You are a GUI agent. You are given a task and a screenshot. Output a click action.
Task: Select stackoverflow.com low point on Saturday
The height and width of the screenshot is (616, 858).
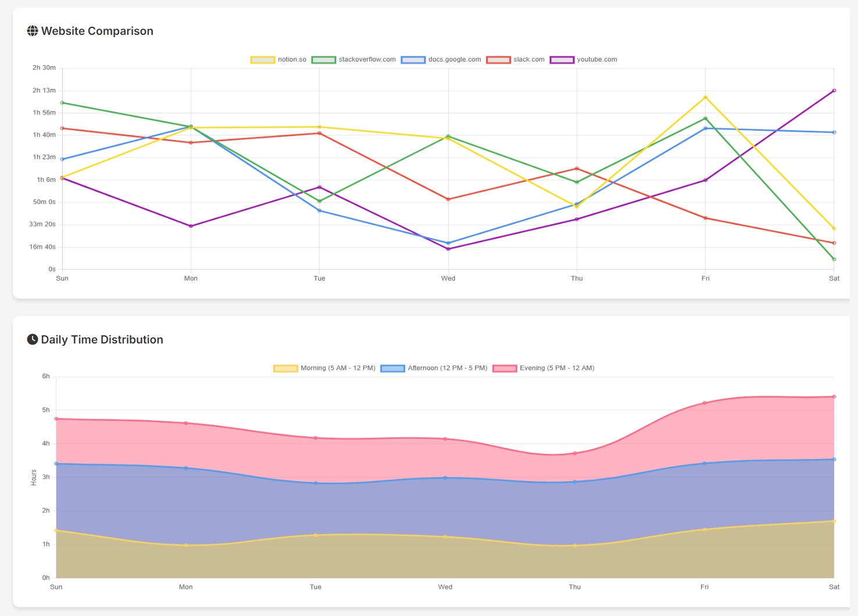[834, 259]
